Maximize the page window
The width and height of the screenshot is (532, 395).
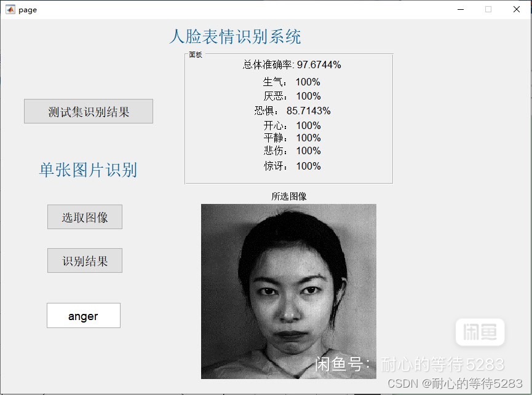pyautogui.click(x=488, y=9)
